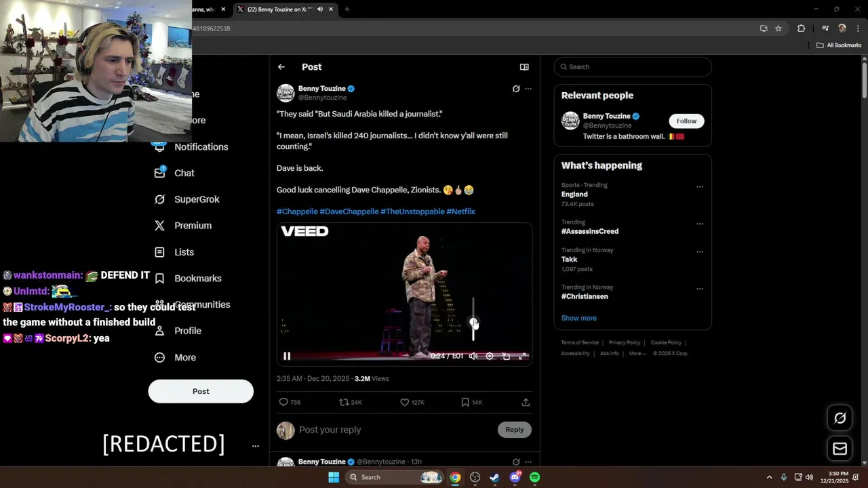Open the Notifications sidebar item

[x=192, y=147]
